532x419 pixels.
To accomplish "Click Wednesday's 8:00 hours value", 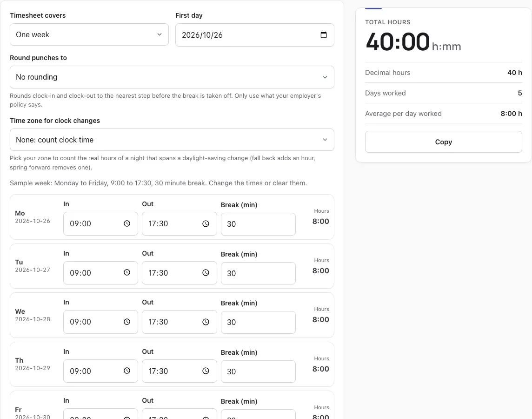I will (320, 319).
